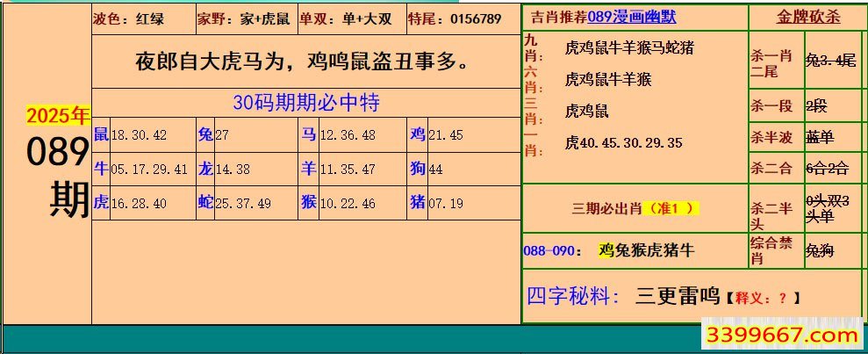
Task: Select the blue 猪 label beside 07.19
Action: tap(418, 203)
